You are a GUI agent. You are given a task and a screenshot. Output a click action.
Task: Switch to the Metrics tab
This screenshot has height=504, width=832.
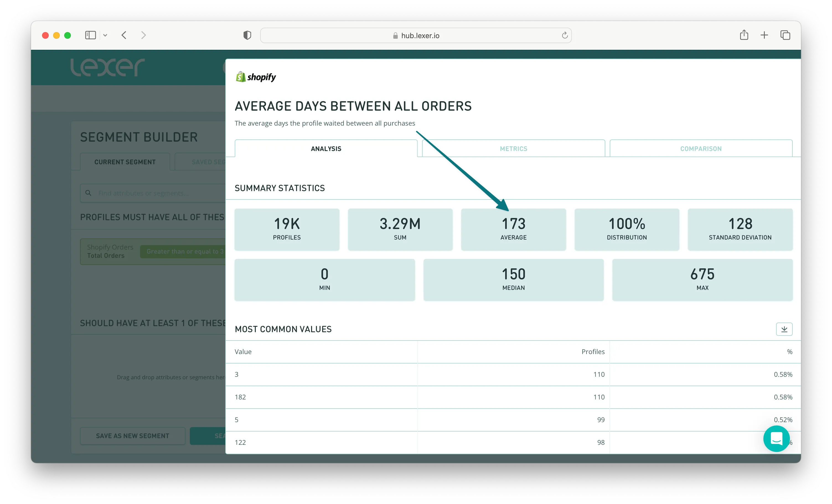pos(513,149)
